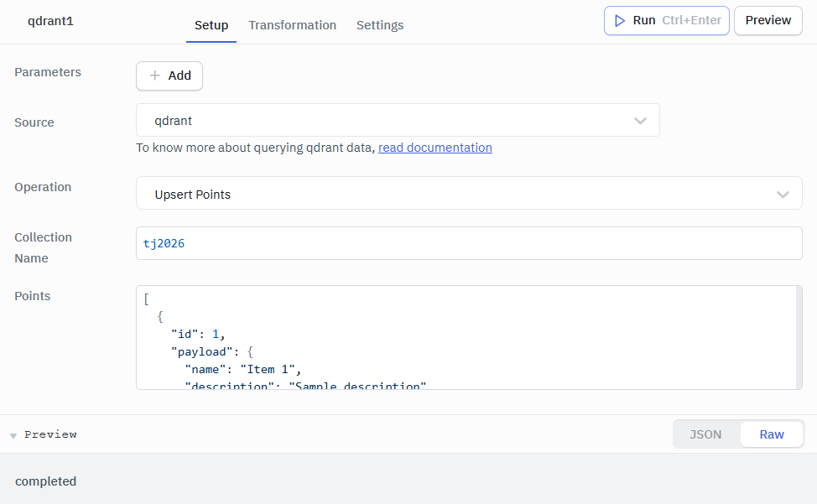Click the Points editor vertical scrollbar
The image size is (817, 504).
tap(799, 337)
